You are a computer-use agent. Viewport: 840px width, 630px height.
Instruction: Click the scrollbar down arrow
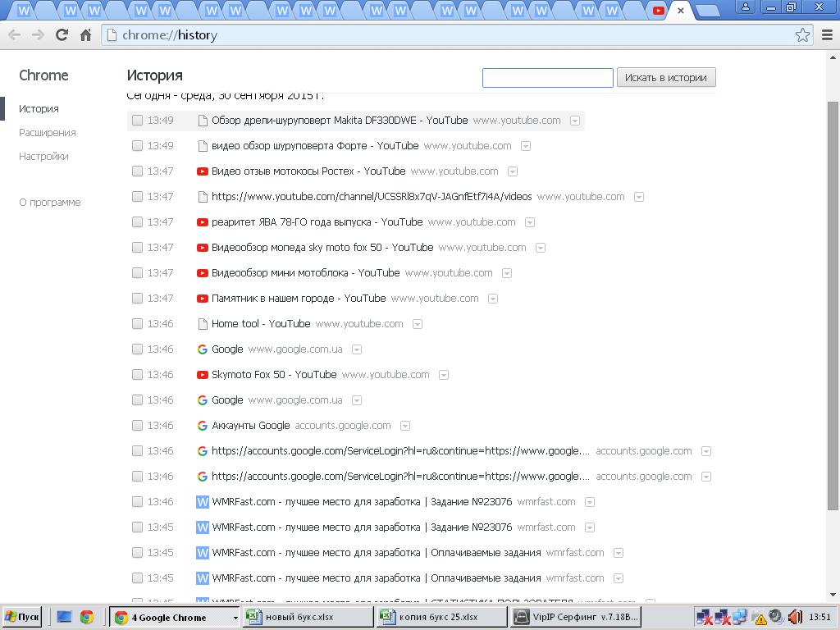pos(833,595)
